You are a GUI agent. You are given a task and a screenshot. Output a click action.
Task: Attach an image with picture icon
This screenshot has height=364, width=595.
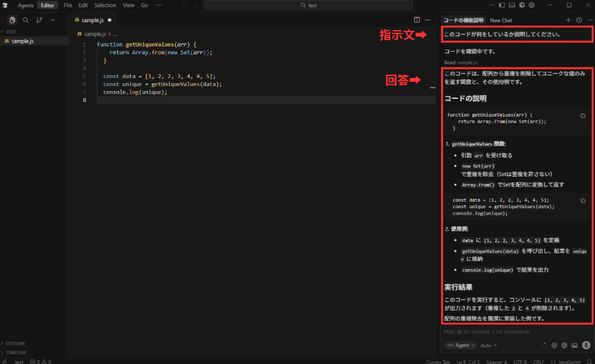click(575, 346)
